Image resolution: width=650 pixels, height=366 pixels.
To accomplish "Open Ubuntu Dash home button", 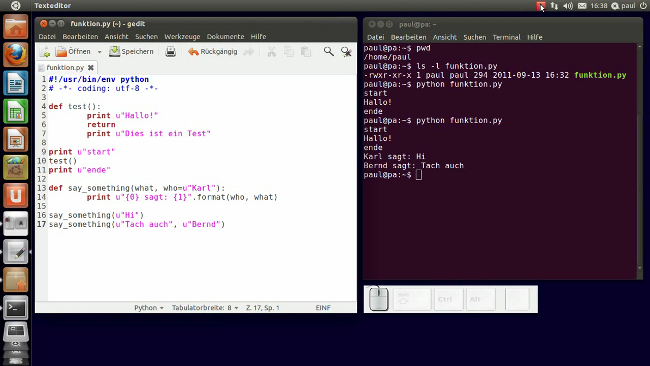I will (x=15, y=5).
